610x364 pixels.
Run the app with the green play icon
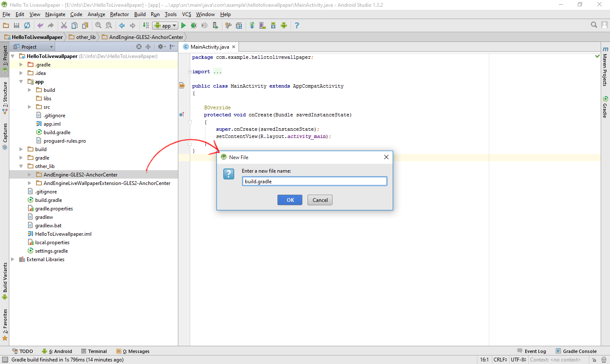point(183,25)
